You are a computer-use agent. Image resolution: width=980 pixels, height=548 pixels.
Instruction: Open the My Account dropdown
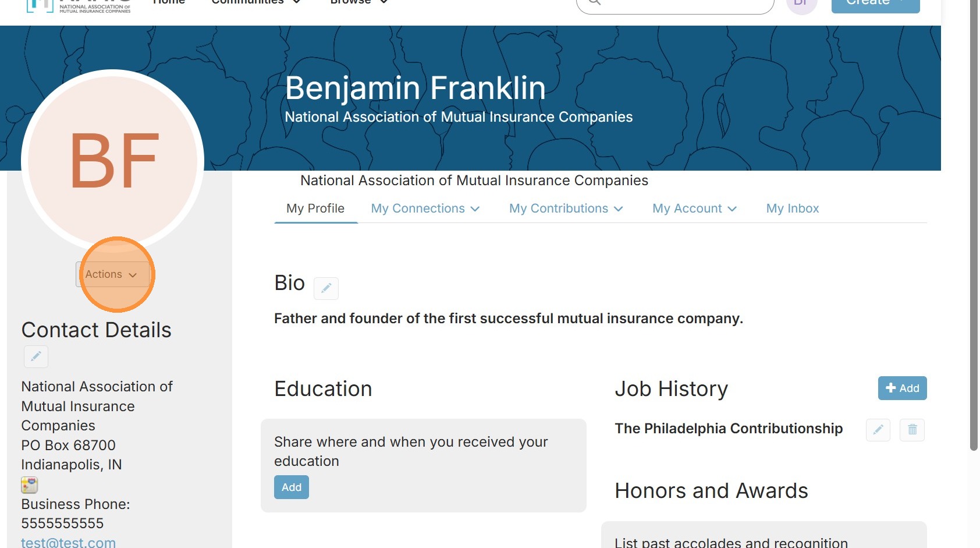click(x=694, y=208)
